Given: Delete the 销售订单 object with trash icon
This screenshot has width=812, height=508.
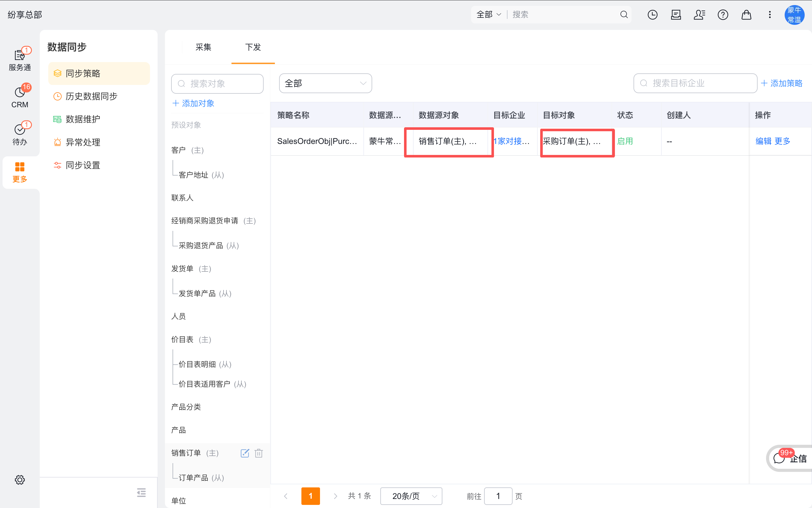Looking at the screenshot, I should click(x=259, y=453).
